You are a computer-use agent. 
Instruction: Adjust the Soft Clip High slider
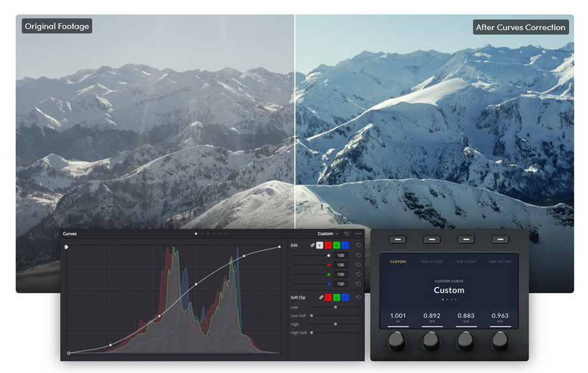tap(335, 324)
